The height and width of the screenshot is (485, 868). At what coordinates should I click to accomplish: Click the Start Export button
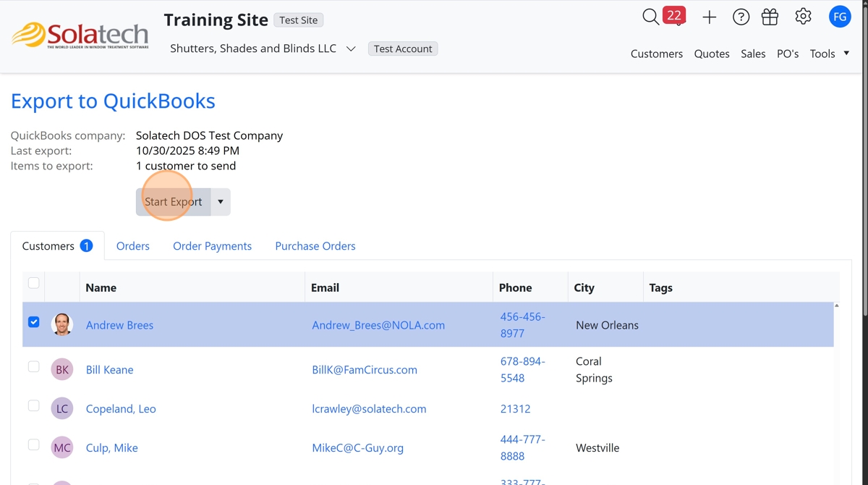(x=174, y=202)
